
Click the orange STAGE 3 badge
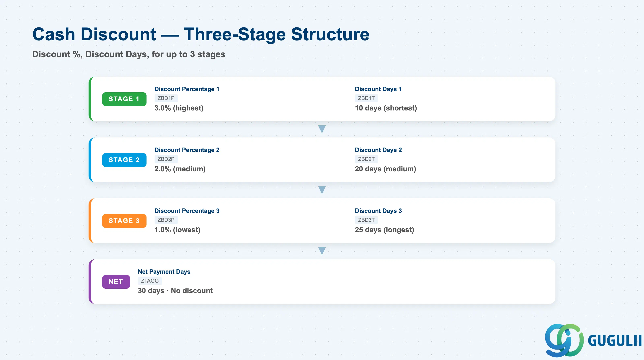click(x=124, y=221)
